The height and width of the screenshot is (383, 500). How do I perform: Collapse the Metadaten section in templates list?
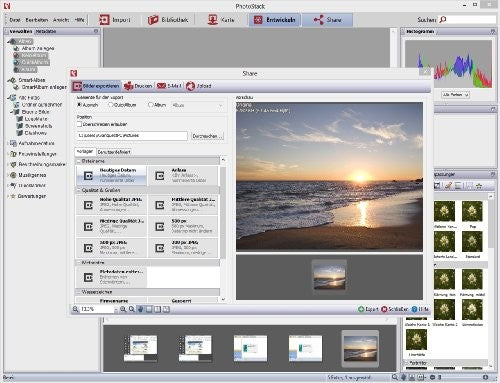click(79, 263)
